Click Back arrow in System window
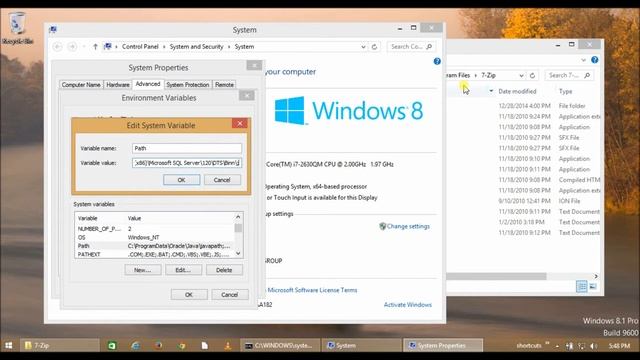The image size is (640, 360). coord(58,47)
